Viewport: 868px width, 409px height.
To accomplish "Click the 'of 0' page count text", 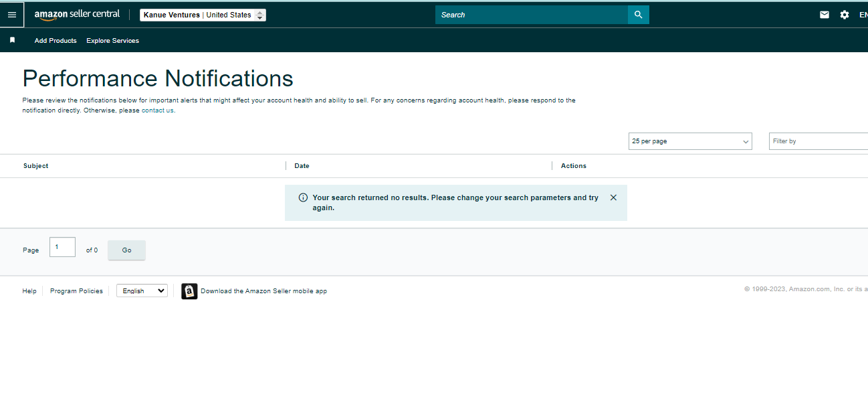I will (92, 250).
